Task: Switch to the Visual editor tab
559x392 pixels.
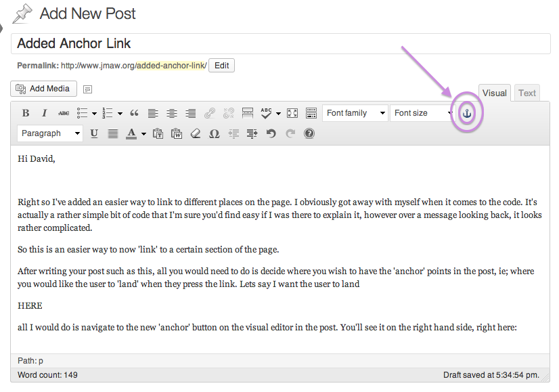Action: [495, 93]
